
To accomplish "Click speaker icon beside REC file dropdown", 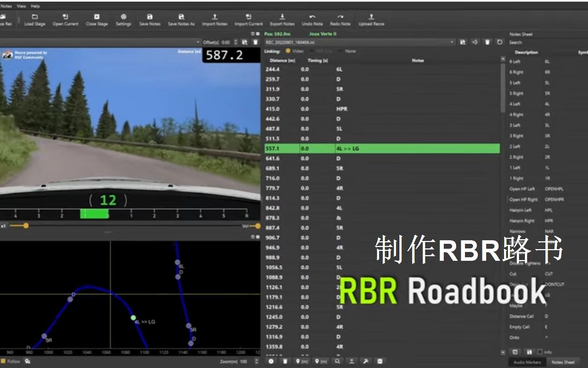I will (x=475, y=42).
